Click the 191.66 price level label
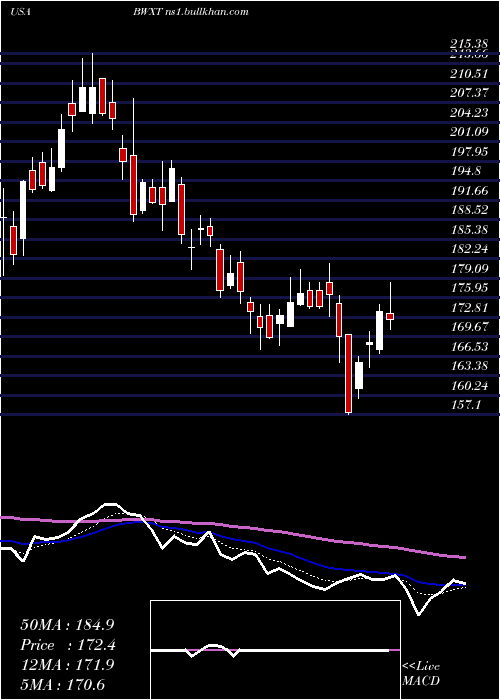The image size is (500, 700). coord(469,191)
